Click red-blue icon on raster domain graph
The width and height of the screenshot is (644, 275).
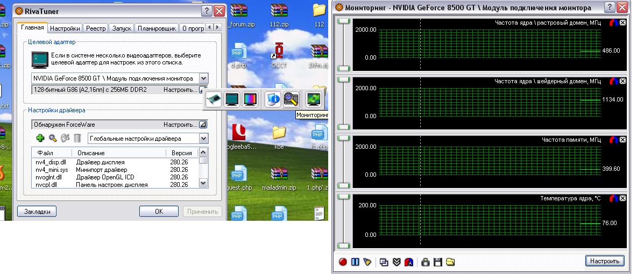tap(614, 23)
